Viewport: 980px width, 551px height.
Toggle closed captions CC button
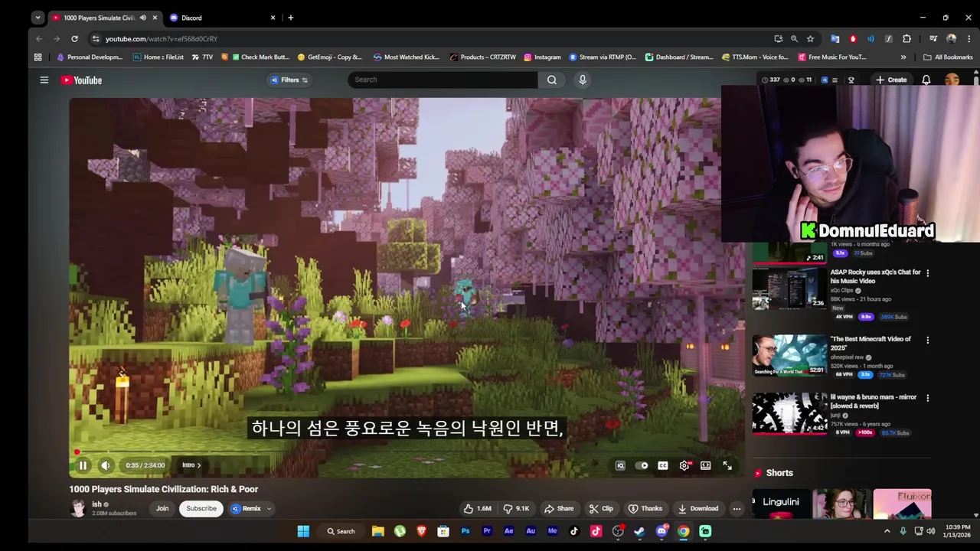663,465
